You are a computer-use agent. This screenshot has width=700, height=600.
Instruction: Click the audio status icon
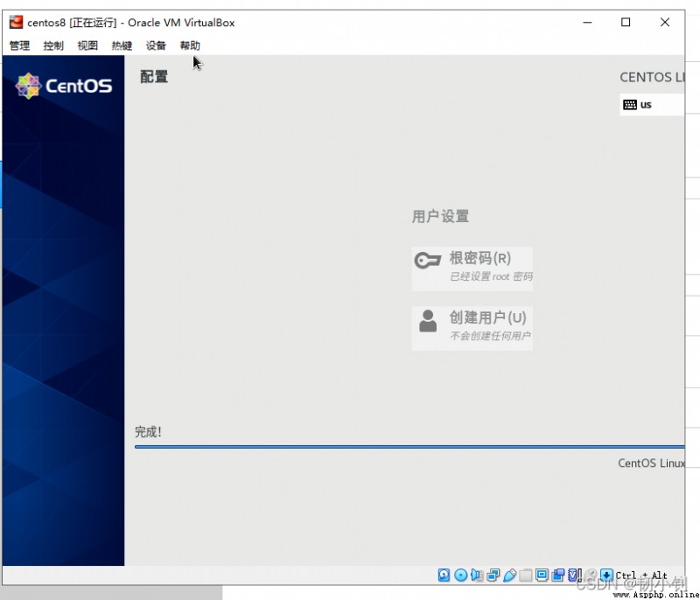click(477, 575)
